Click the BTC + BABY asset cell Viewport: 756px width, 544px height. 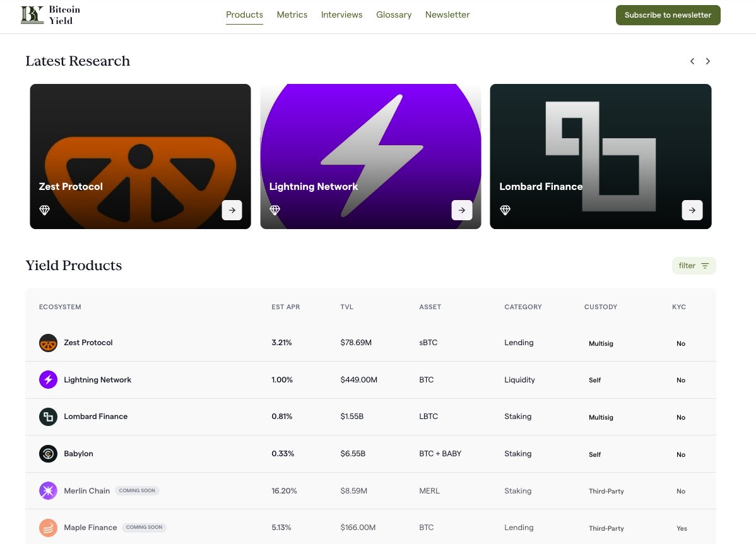440,453
